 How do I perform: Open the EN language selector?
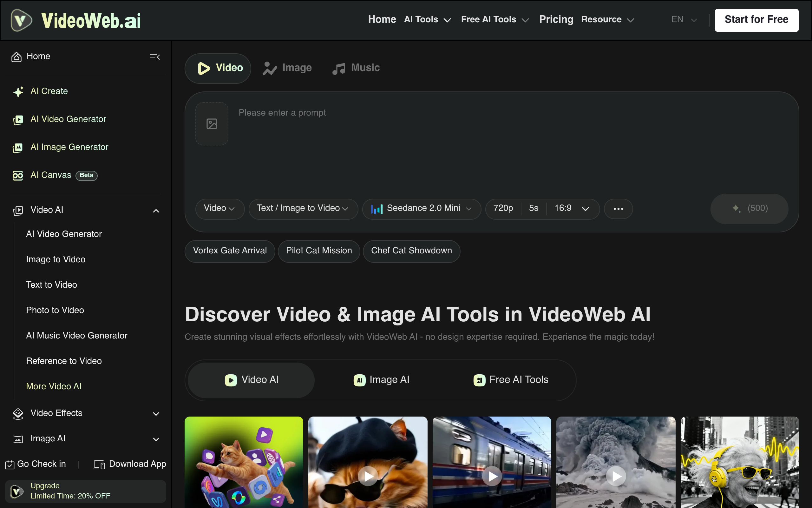coord(684,20)
